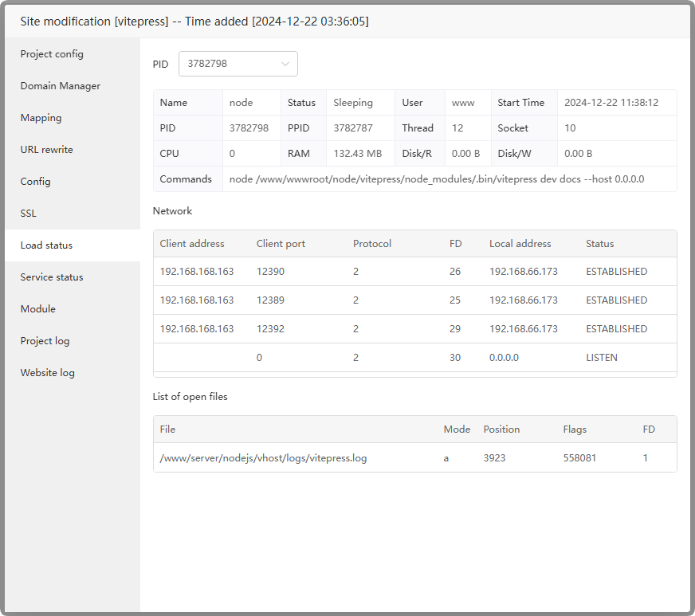Select network row with client port 12390
695x616 pixels.
point(414,272)
